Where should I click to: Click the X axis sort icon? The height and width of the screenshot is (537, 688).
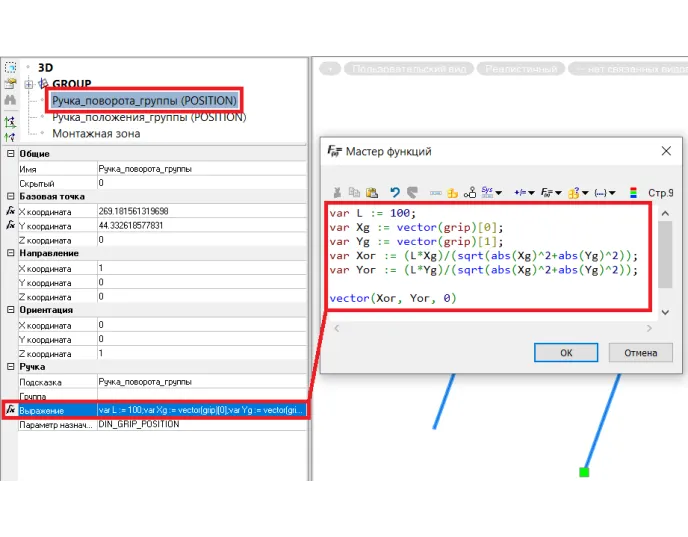click(11, 122)
